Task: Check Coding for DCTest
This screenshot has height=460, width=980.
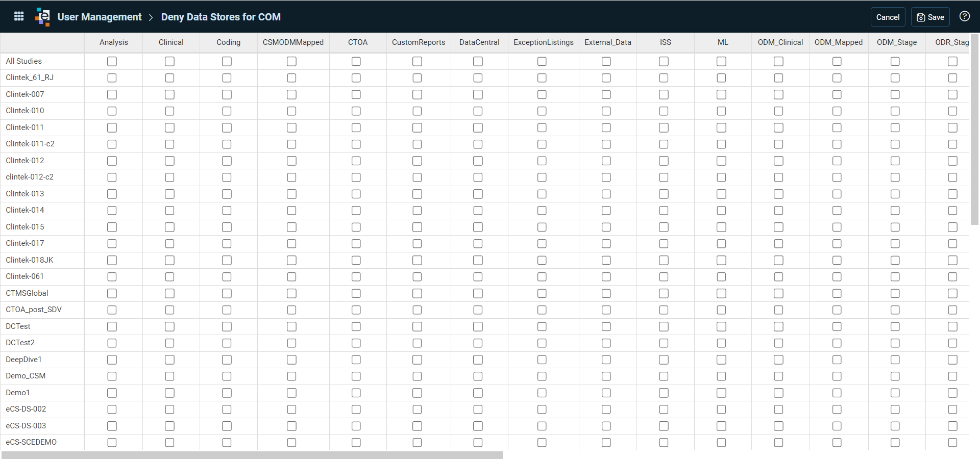Action: click(x=227, y=326)
